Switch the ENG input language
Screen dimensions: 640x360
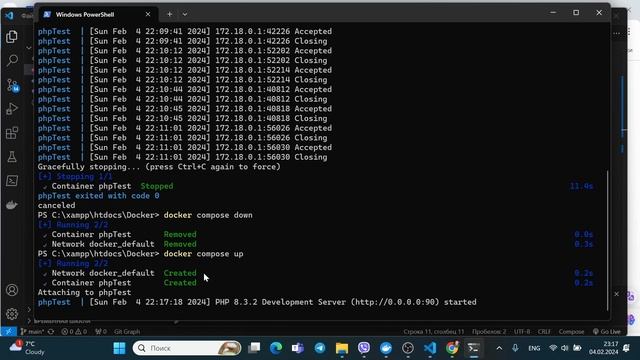pos(534,348)
